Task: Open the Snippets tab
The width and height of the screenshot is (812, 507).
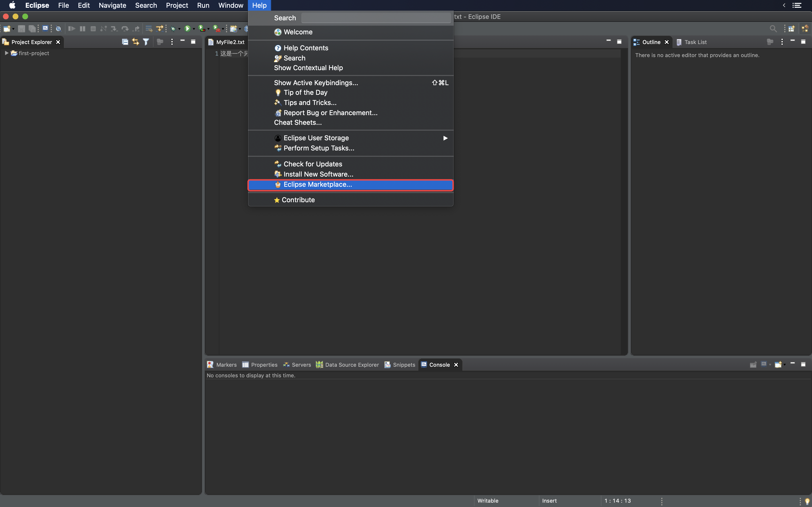Action: 400,365
